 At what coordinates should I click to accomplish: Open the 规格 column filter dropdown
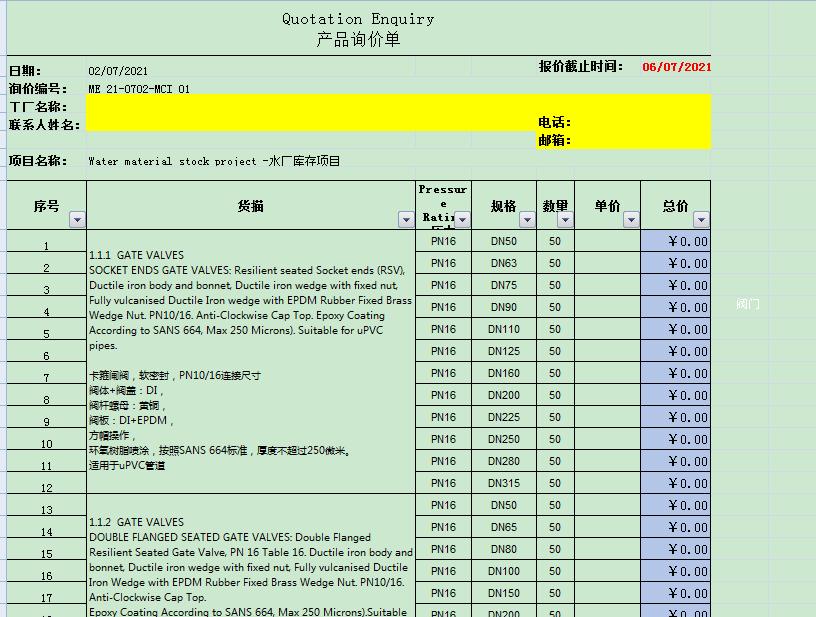(x=526, y=219)
